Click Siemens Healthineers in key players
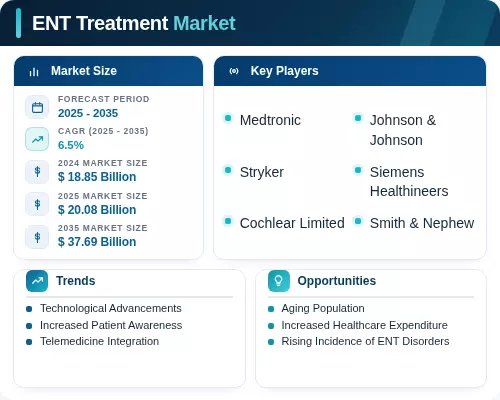 pyautogui.click(x=409, y=182)
